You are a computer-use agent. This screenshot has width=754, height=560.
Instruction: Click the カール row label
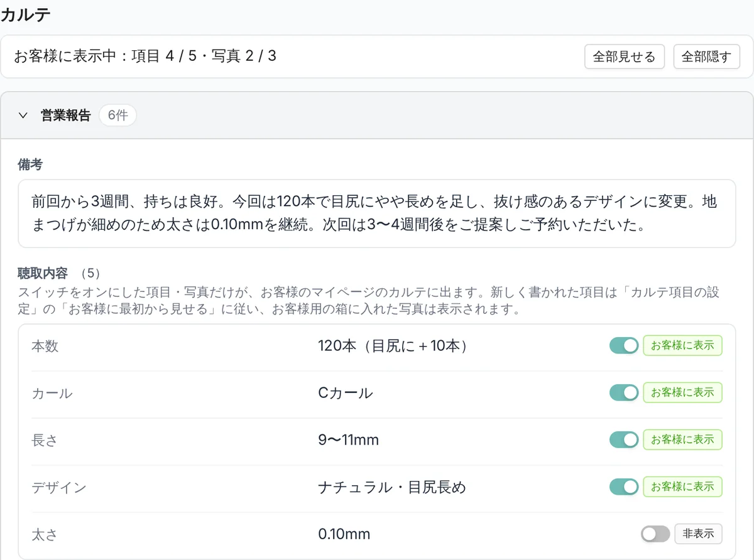click(52, 394)
